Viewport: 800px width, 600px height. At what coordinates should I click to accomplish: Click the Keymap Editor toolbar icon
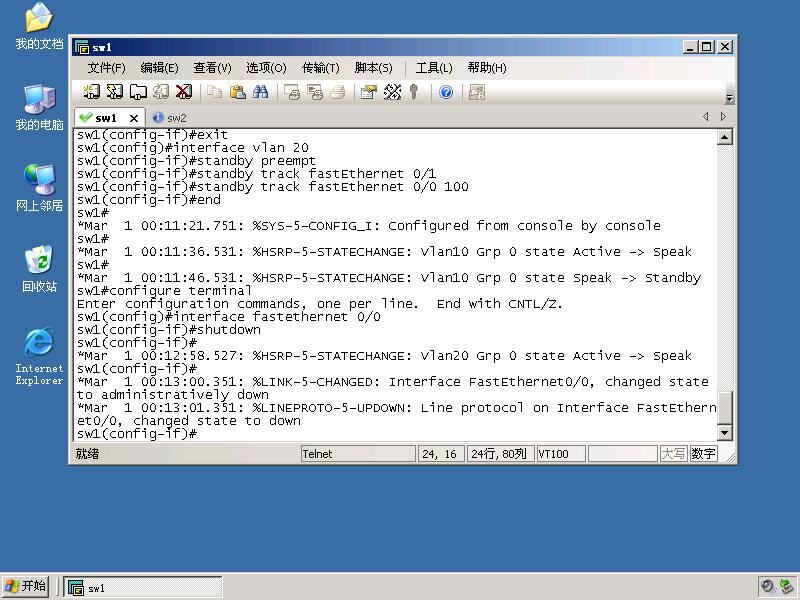point(392,92)
